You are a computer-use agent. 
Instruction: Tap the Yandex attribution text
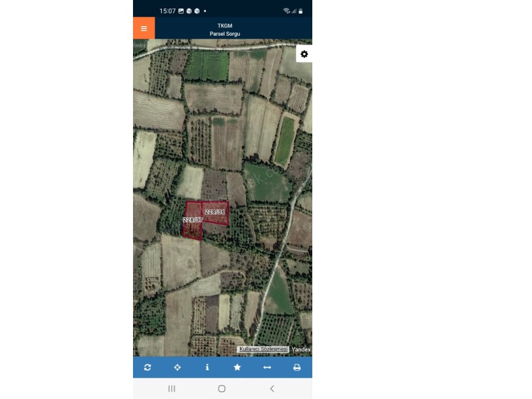(301, 349)
